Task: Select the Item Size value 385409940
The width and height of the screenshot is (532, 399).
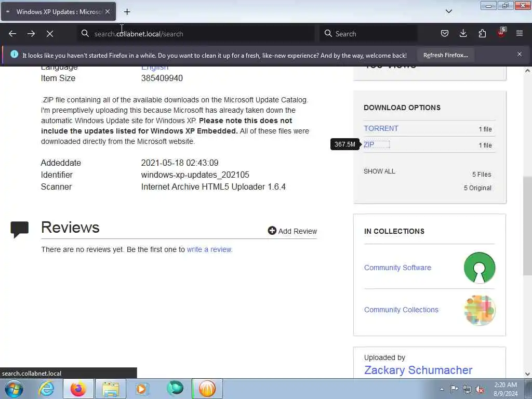Action: (162, 78)
